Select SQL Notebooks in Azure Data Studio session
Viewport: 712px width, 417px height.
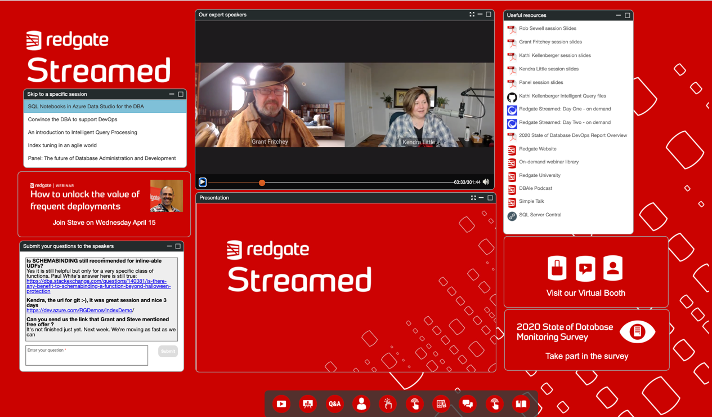[x=105, y=106]
